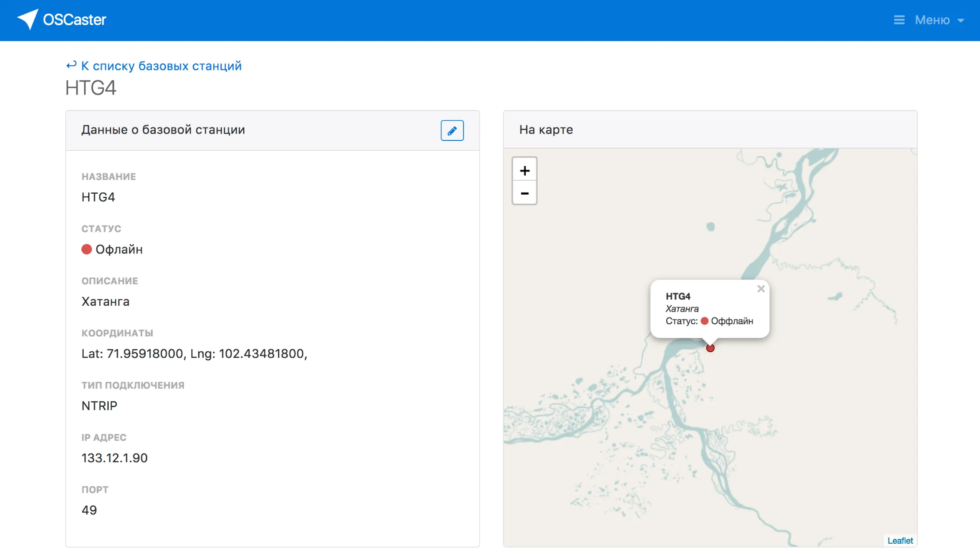Click the IP address 133.12.1.90 text
The width and height of the screenshot is (980, 554).
(114, 458)
